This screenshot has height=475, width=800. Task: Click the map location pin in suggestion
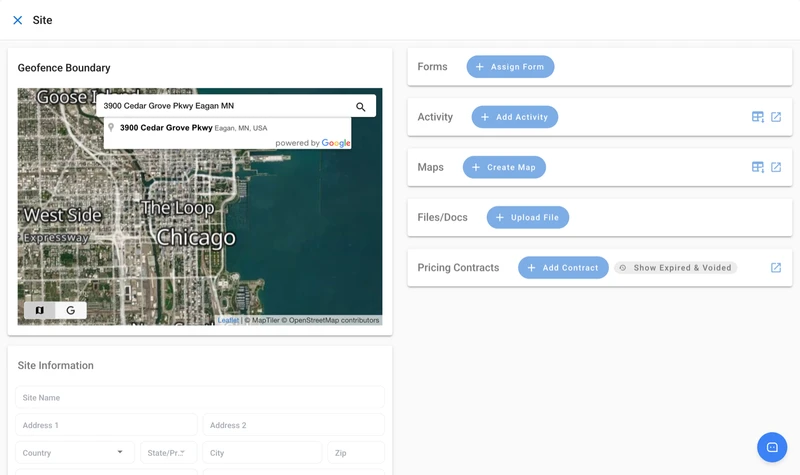coord(111,128)
